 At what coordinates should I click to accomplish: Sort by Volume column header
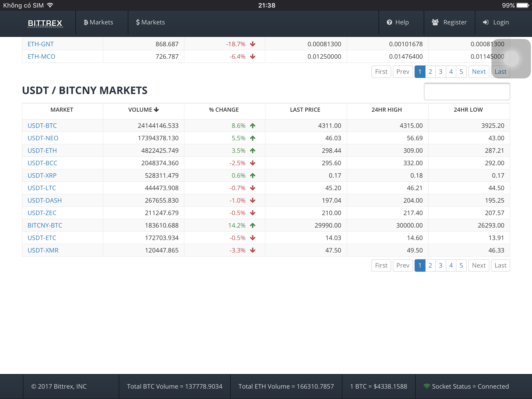tap(143, 110)
